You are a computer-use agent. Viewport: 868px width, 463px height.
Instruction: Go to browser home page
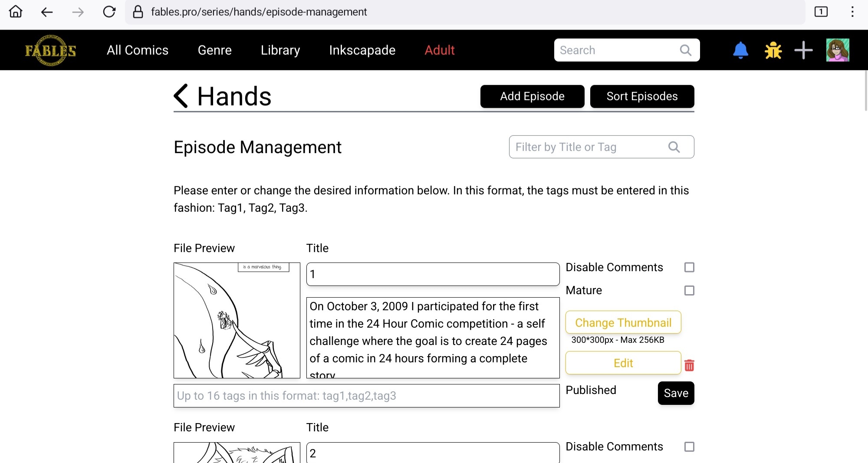click(x=16, y=12)
